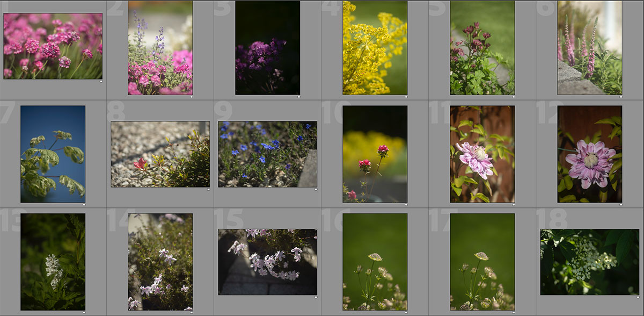Click the color label badge under photo 1

[x=101, y=81]
